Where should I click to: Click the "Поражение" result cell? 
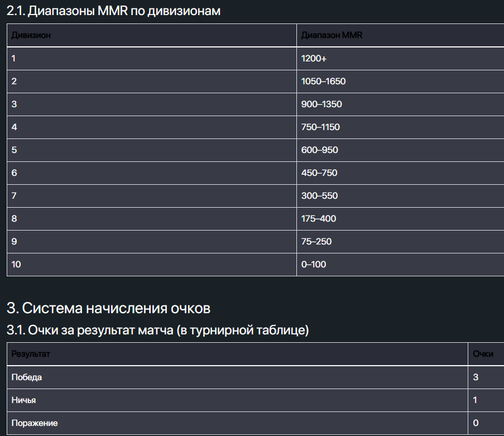pos(35,423)
